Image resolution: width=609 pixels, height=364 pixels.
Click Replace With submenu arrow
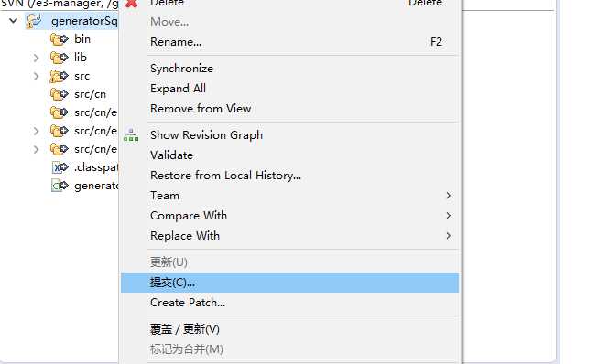click(449, 236)
